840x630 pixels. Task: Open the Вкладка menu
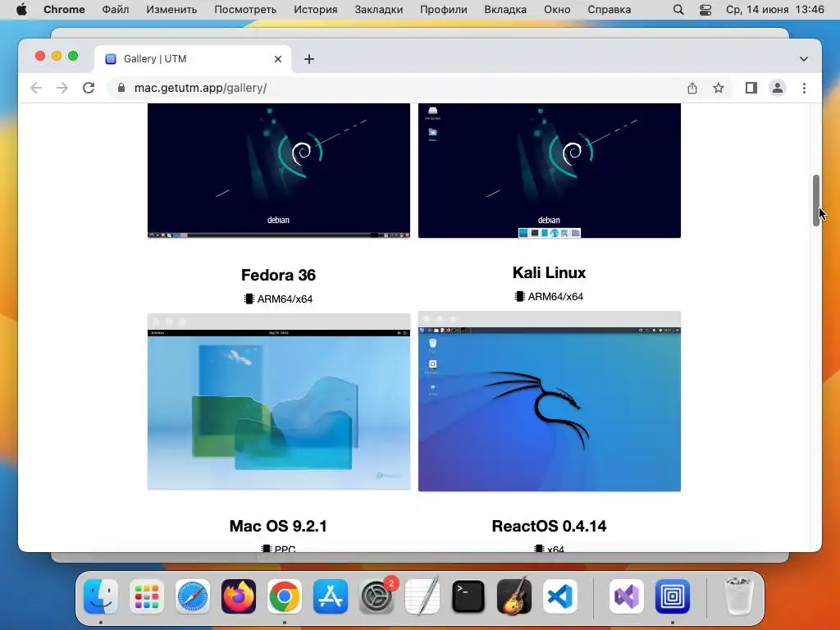click(x=505, y=10)
